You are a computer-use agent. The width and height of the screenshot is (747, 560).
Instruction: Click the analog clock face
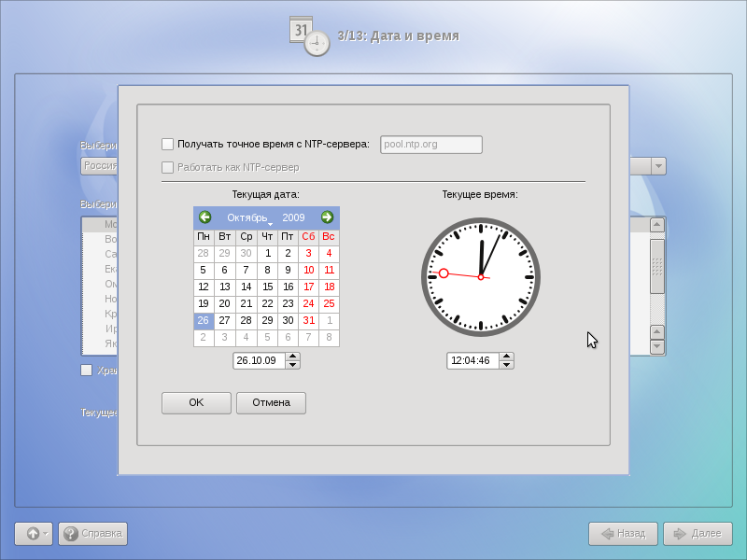tap(480, 277)
